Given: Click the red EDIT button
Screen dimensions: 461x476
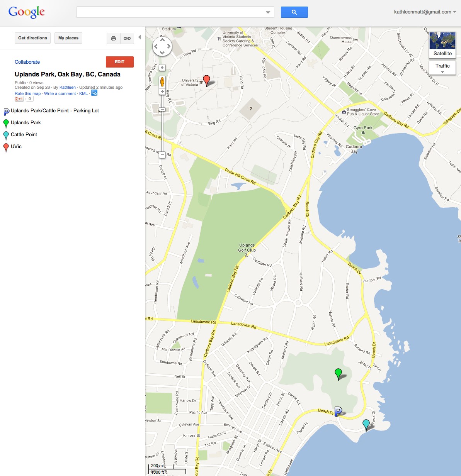Looking at the screenshot, I should (x=120, y=62).
